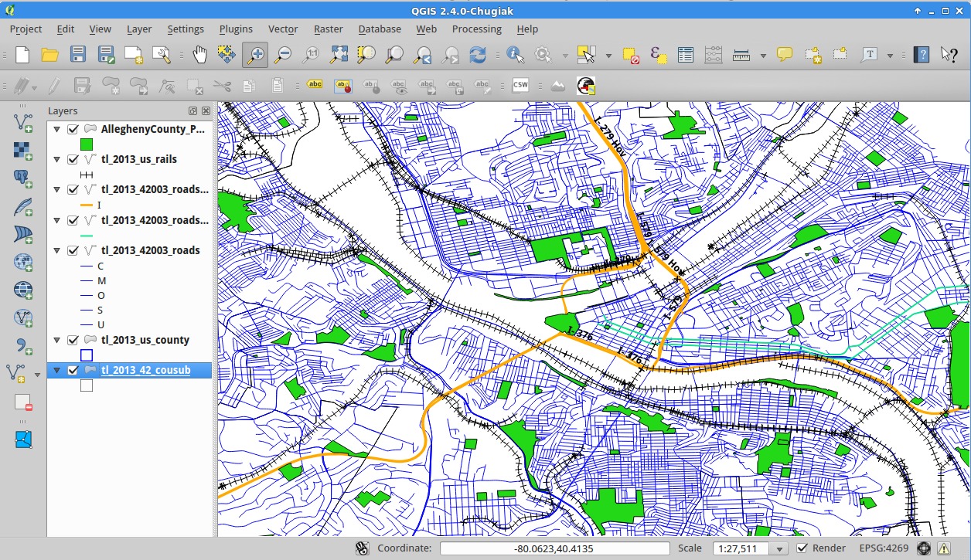Toggle the Render checkbox in status bar
The height and width of the screenshot is (560, 971).
pyautogui.click(x=802, y=548)
